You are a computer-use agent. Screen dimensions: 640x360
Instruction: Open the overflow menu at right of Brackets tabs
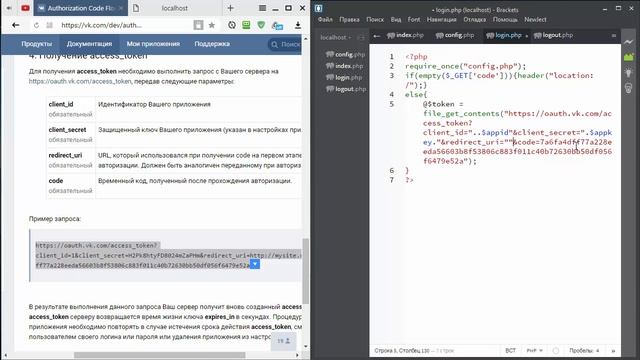pyautogui.click(x=613, y=36)
